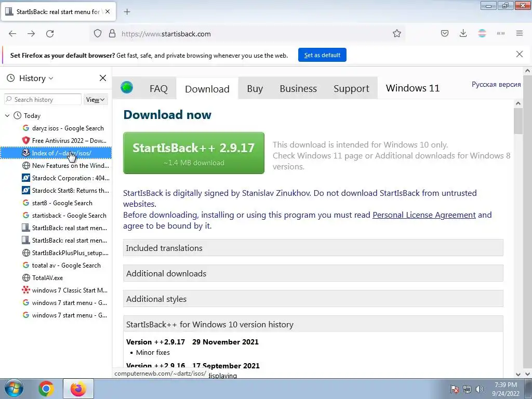Launch Chrome from the taskbar
This screenshot has width=532, height=399.
click(x=46, y=389)
